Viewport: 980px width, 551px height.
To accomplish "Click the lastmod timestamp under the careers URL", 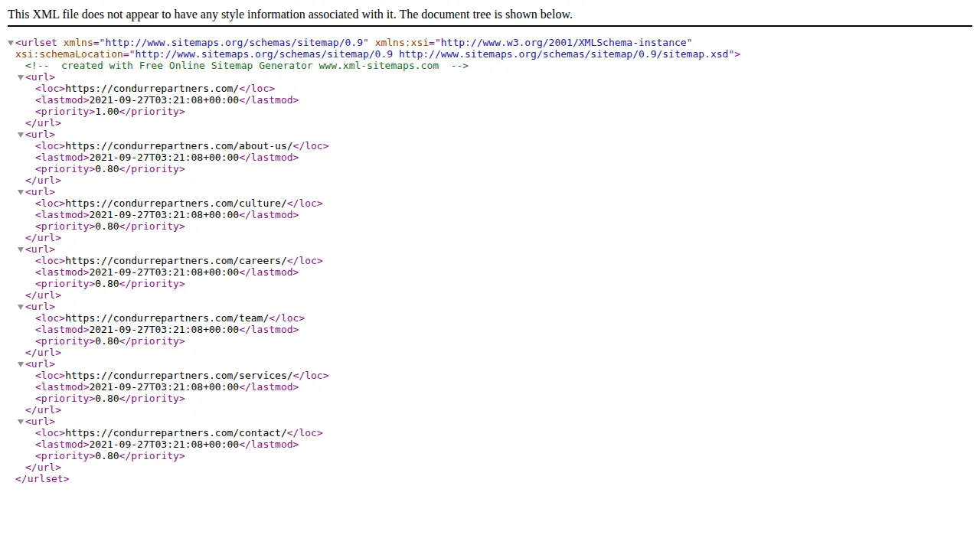I will click(x=164, y=272).
